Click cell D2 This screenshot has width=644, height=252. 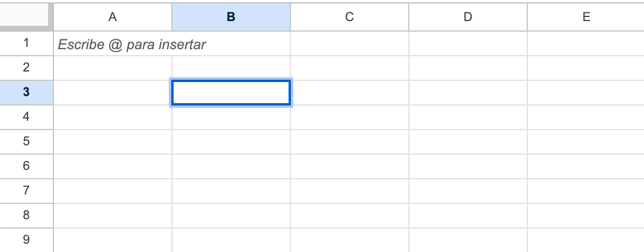click(468, 68)
